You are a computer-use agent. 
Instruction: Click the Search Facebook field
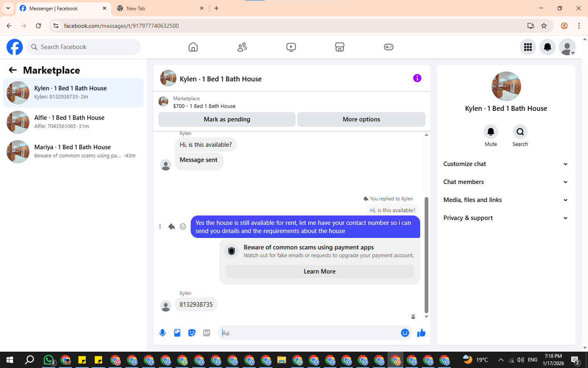point(83,47)
